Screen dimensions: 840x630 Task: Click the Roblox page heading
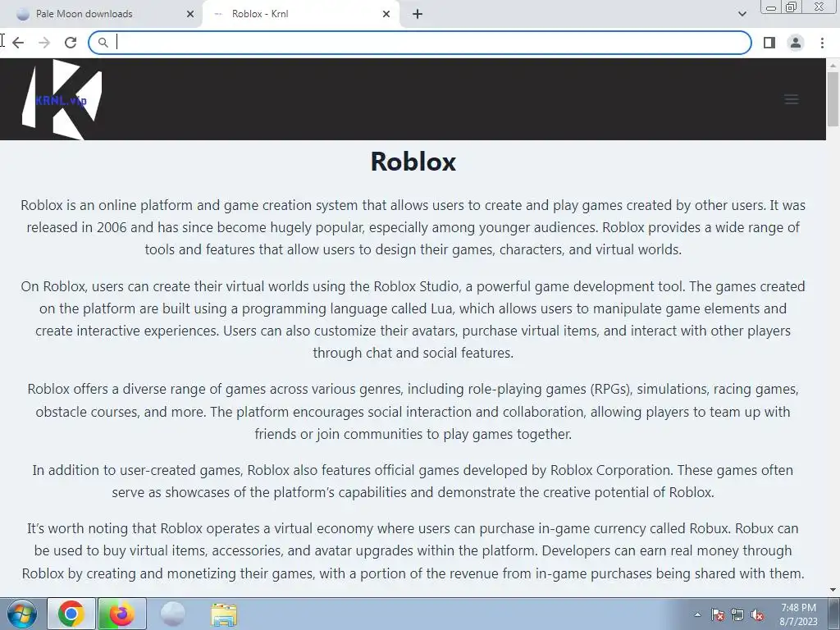coord(413,162)
